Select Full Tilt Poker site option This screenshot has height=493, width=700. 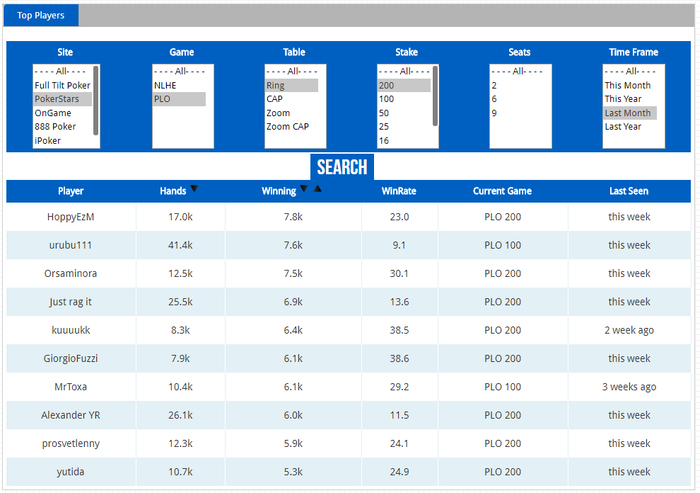(x=62, y=85)
